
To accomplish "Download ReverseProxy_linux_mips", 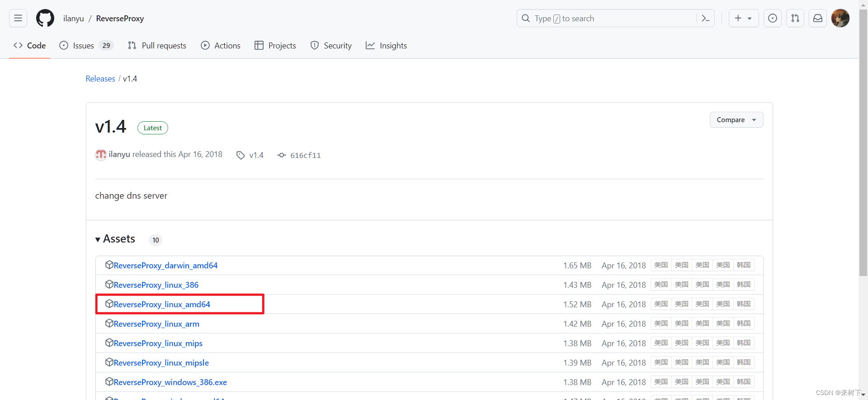I will [x=158, y=343].
